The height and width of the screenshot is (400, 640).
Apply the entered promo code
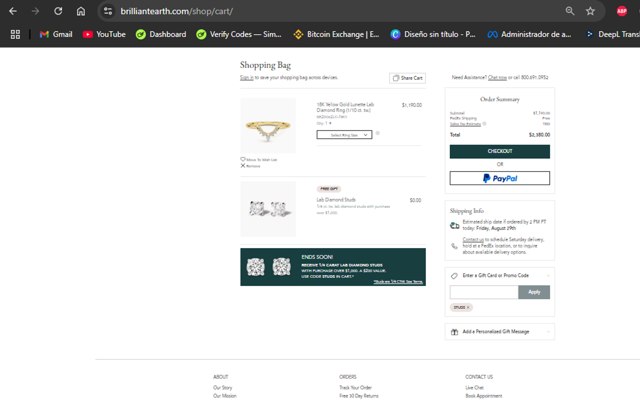[534, 292]
